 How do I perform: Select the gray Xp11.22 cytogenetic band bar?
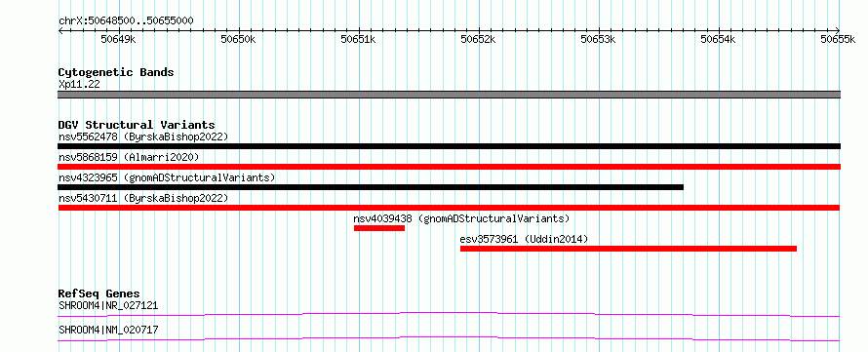click(x=449, y=95)
